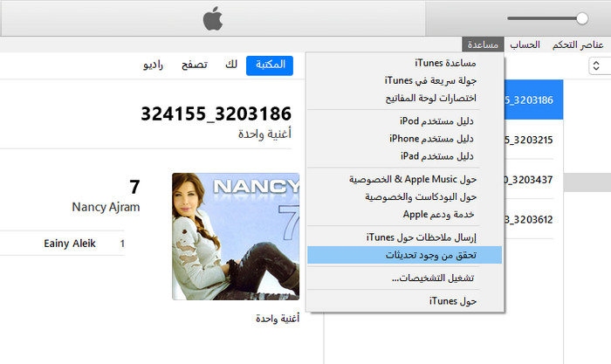This screenshot has width=611, height=364.
Task: Switch to المكتبة tab
Action: click(x=270, y=65)
